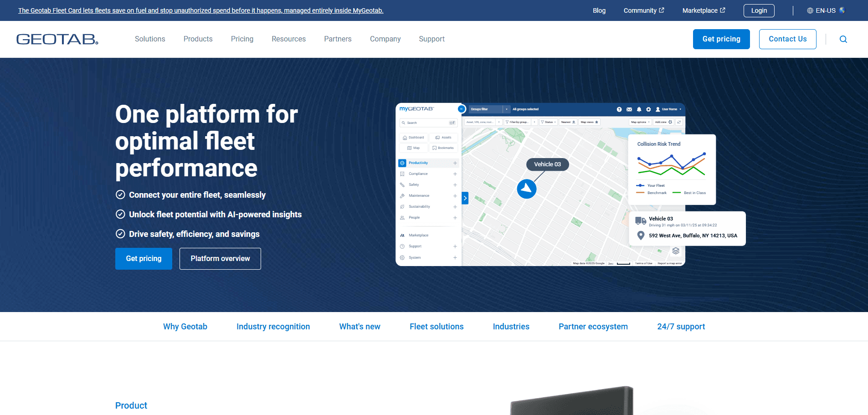Read the Geotab Fleet Card announcement link
The width and height of the screenshot is (868, 415).
[200, 10]
